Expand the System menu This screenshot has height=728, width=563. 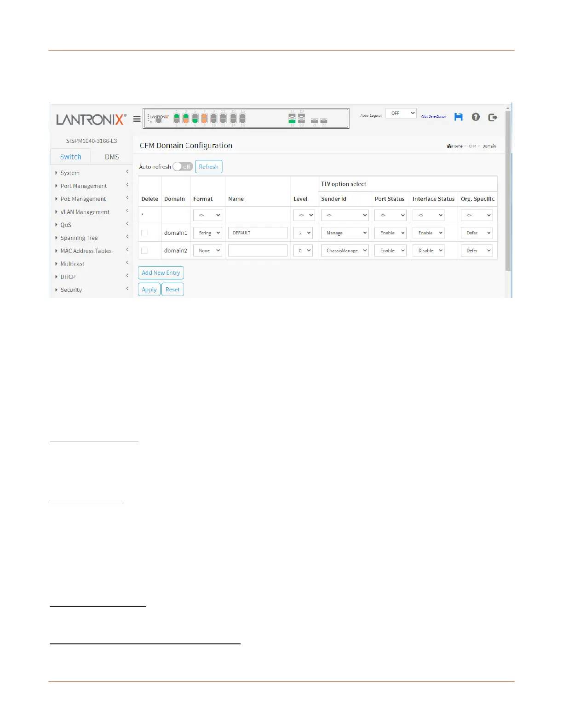[x=92, y=173]
